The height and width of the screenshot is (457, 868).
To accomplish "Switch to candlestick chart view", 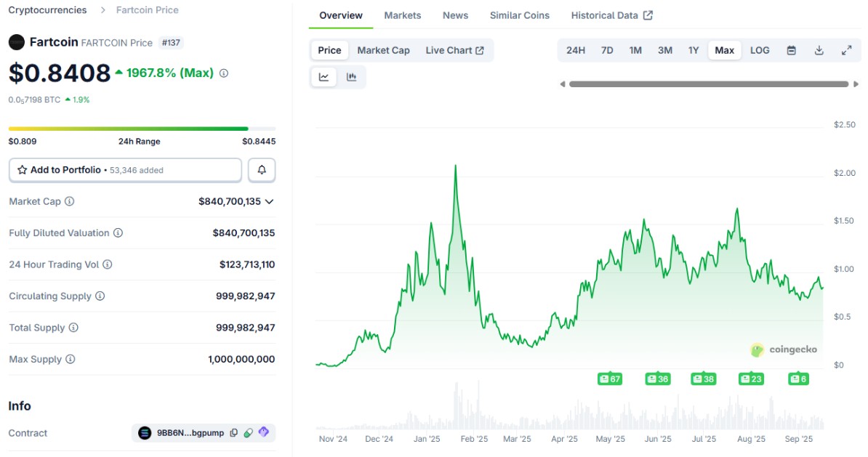I will tap(352, 77).
